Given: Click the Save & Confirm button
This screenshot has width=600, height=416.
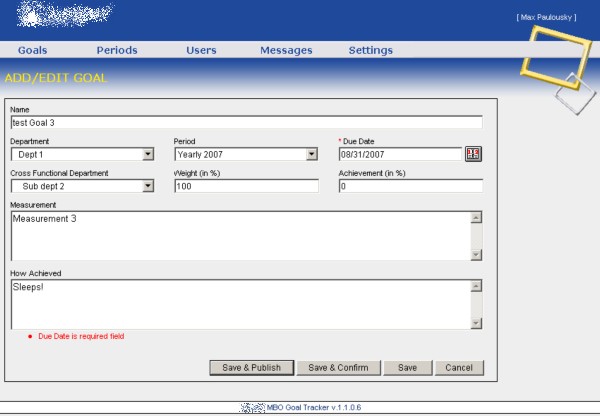Looking at the screenshot, I should click(338, 368).
